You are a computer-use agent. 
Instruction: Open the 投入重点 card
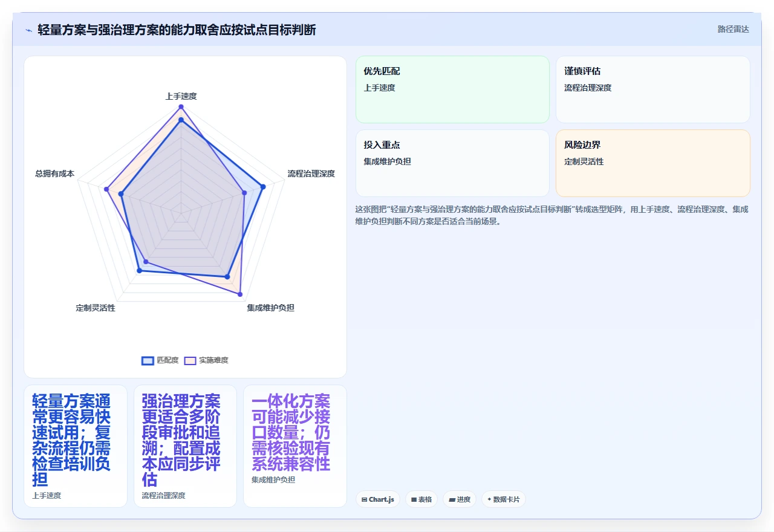(x=452, y=163)
